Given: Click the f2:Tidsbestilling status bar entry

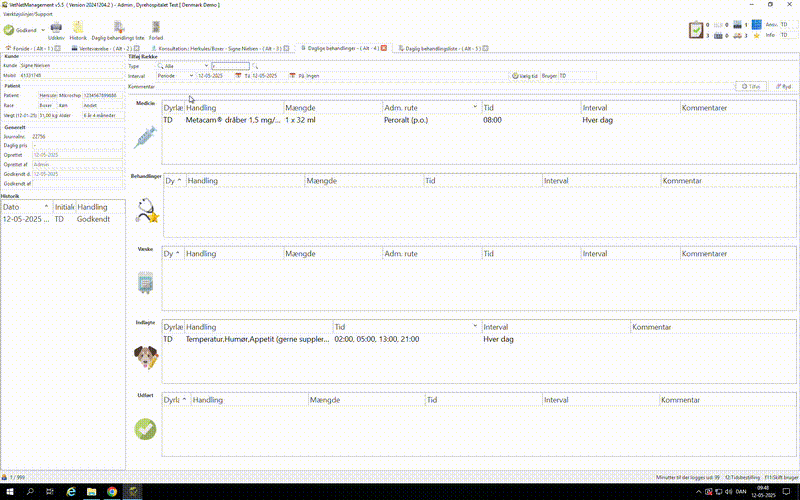Looking at the screenshot, I should coord(742,477).
